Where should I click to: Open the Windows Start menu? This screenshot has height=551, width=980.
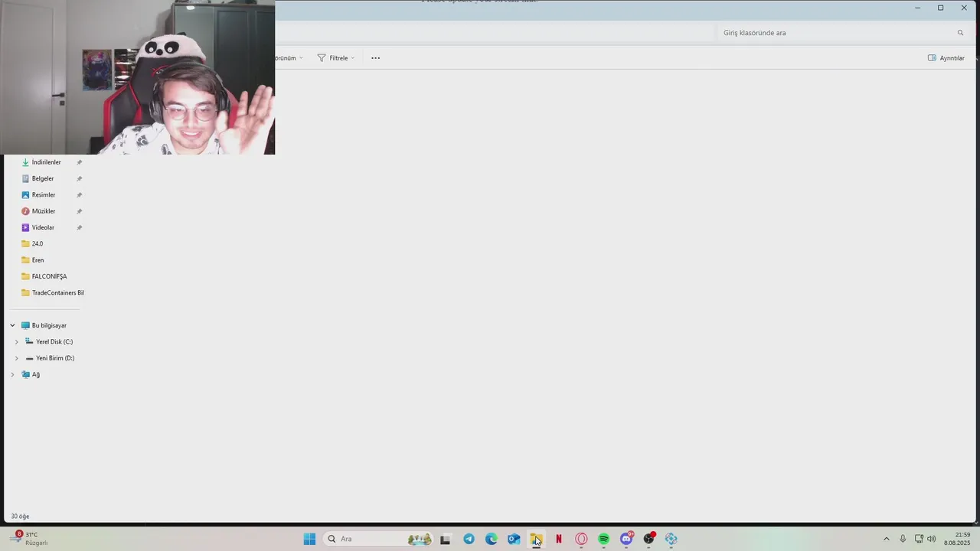[x=309, y=539]
